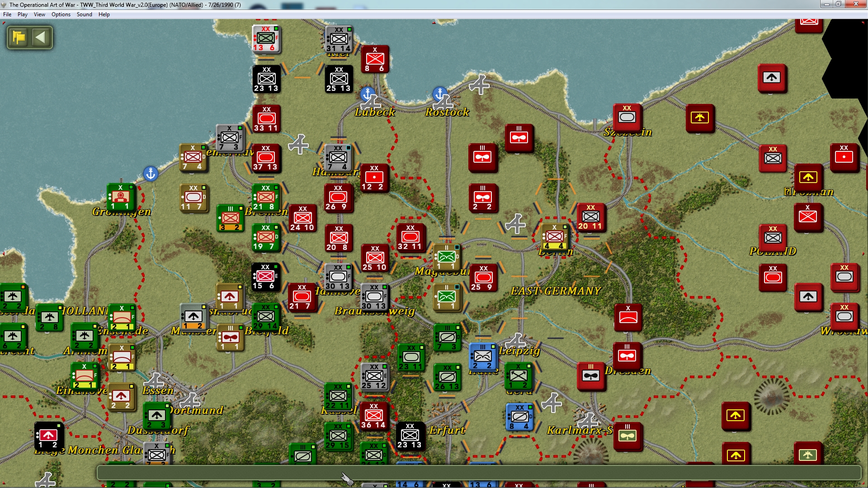Image resolution: width=868 pixels, height=488 pixels.
Task: Click the Rostock port anchor icon
Action: pyautogui.click(x=439, y=94)
